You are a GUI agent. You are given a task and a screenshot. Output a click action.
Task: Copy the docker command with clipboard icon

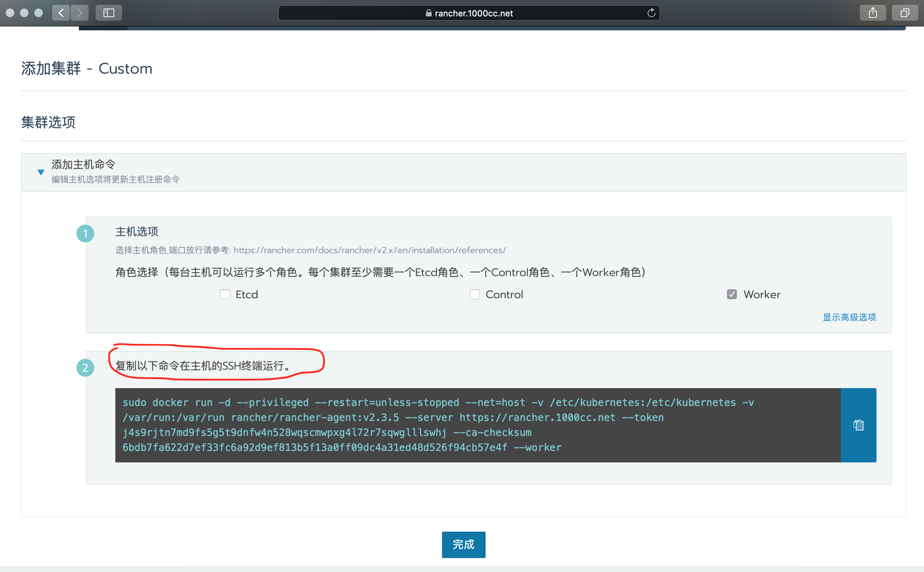(x=858, y=425)
